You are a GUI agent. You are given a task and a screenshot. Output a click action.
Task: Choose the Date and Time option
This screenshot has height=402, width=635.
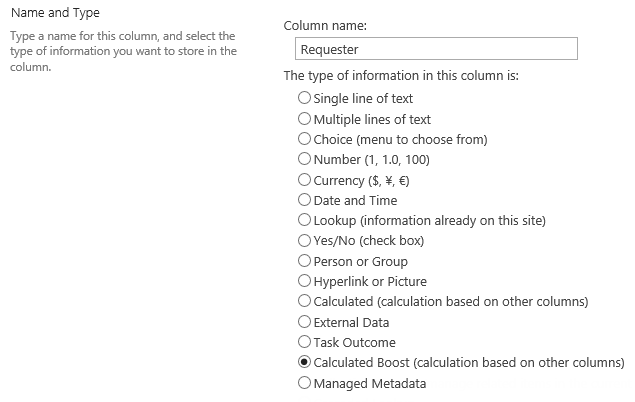[304, 200]
